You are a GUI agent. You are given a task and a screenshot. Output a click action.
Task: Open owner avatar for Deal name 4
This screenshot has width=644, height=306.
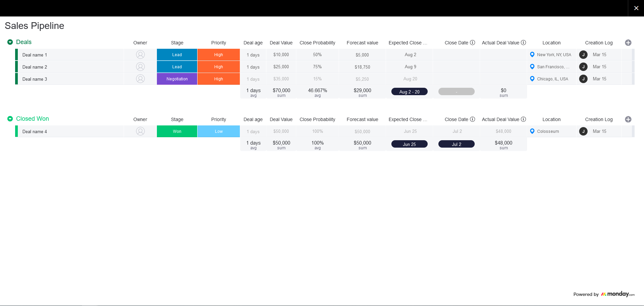click(x=140, y=131)
